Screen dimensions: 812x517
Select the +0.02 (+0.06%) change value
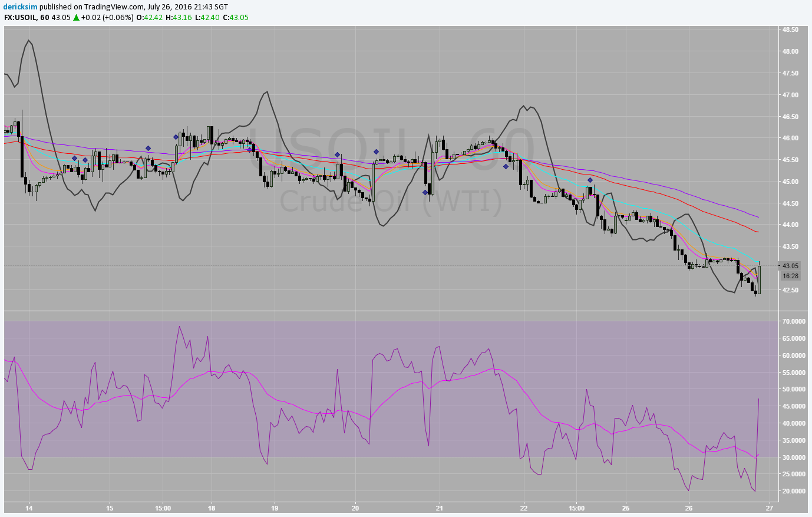[x=107, y=17]
